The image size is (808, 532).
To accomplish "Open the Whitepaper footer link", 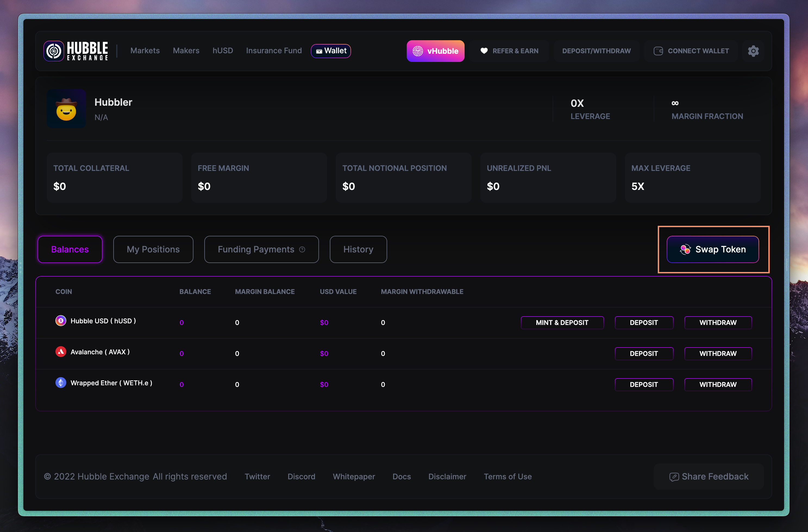I will pos(354,477).
